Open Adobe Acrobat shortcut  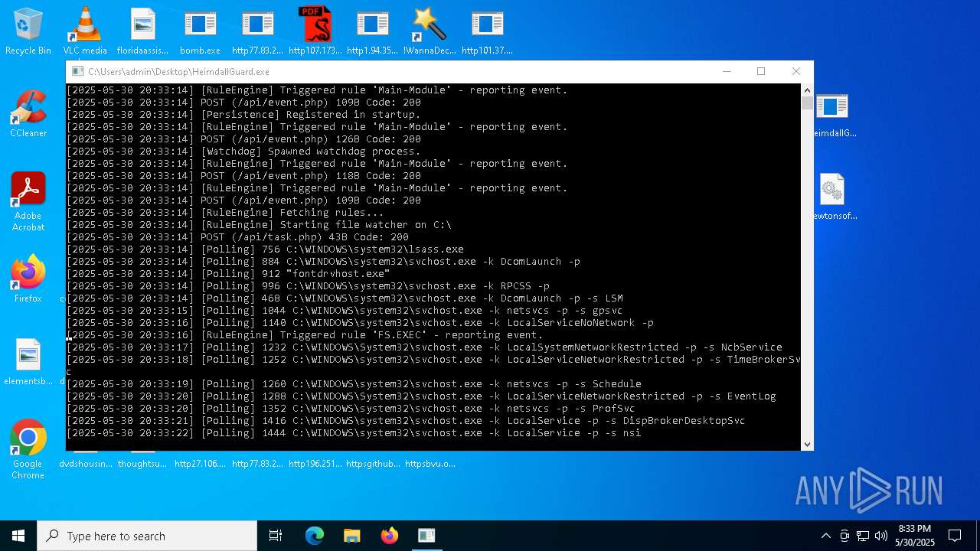click(28, 201)
